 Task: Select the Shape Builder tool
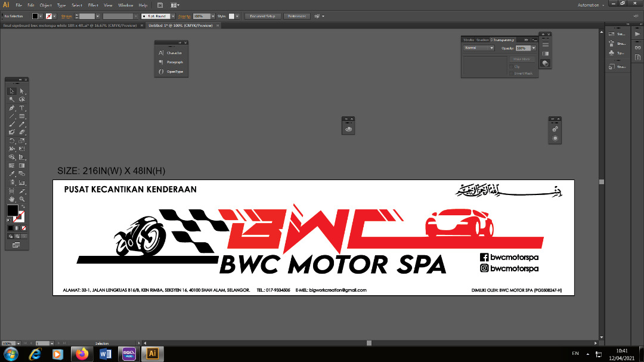(12, 157)
